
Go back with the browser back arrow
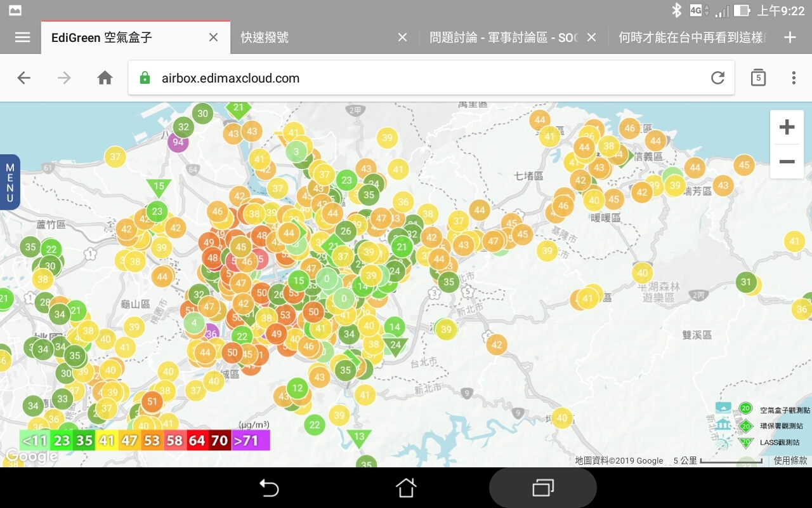24,78
